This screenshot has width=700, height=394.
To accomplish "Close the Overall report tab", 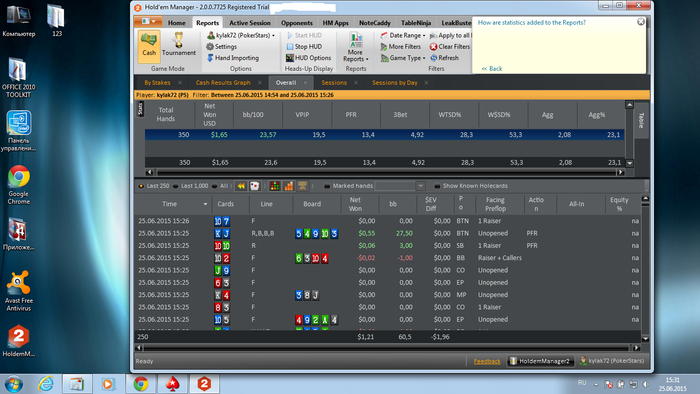I will (x=305, y=83).
